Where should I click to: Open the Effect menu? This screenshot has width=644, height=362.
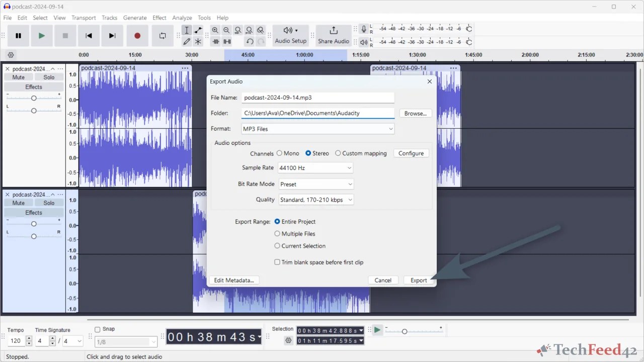click(159, 18)
